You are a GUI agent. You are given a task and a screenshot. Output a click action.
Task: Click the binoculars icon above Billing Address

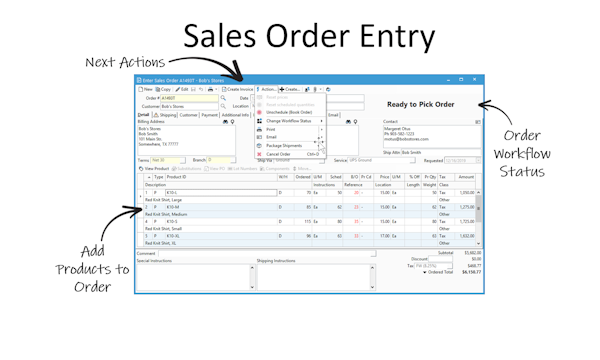[225, 122]
